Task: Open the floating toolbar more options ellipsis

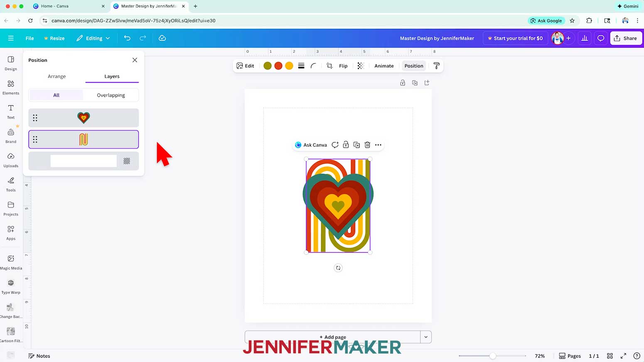Action: (378, 145)
